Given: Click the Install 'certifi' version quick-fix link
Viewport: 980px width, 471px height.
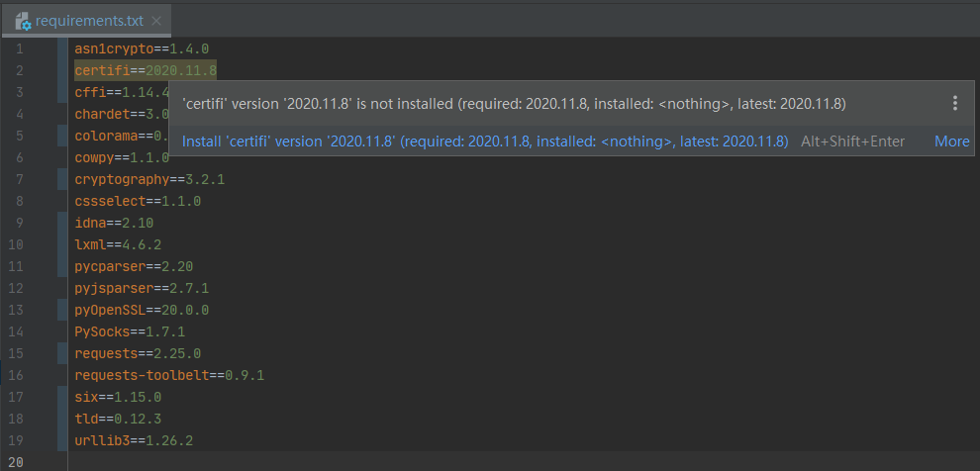Looking at the screenshot, I should 485,141.
